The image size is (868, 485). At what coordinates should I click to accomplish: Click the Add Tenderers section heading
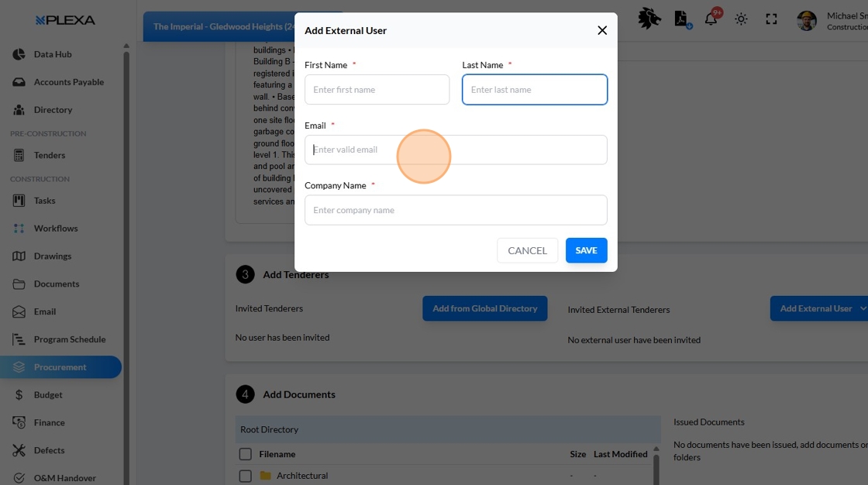pos(295,274)
